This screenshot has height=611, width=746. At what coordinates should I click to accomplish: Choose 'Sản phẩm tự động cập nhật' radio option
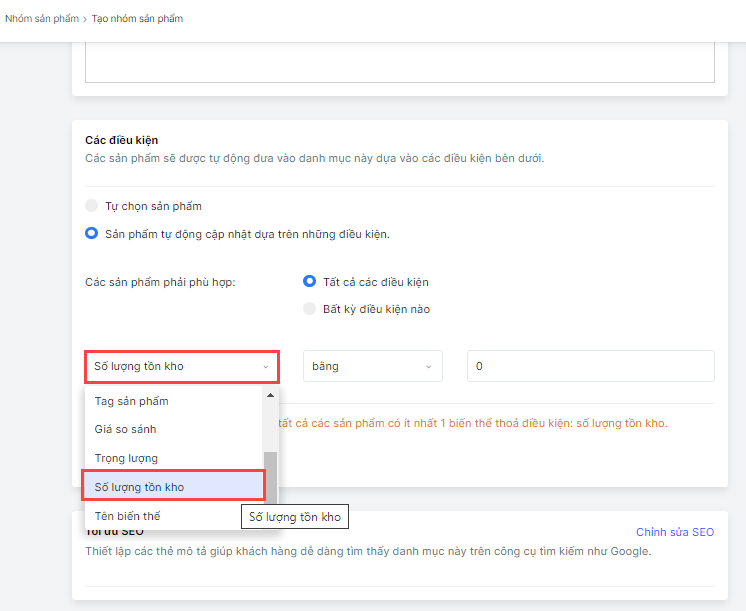click(x=92, y=234)
